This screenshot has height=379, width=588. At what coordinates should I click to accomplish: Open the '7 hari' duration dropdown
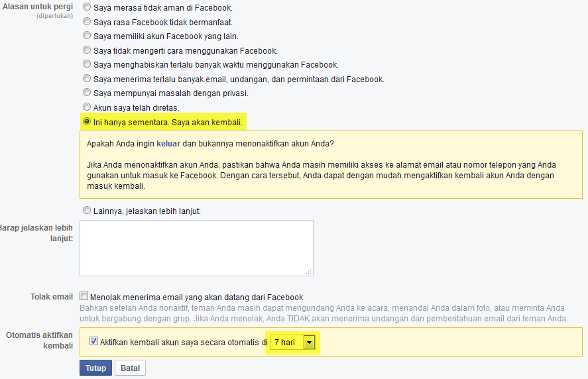tap(292, 343)
